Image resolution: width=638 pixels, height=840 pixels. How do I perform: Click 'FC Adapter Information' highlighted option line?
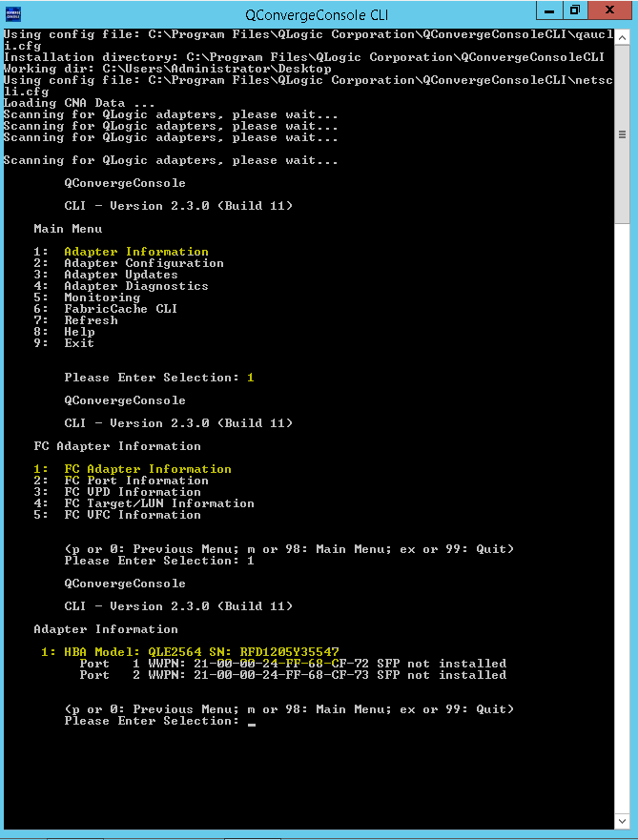click(133, 469)
